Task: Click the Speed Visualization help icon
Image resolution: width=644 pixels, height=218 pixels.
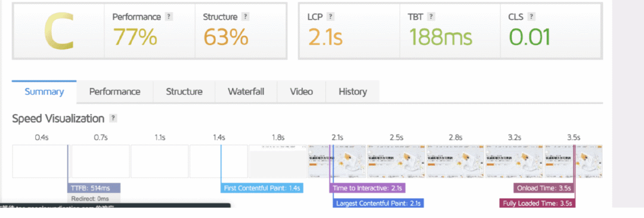Action: 113,118
